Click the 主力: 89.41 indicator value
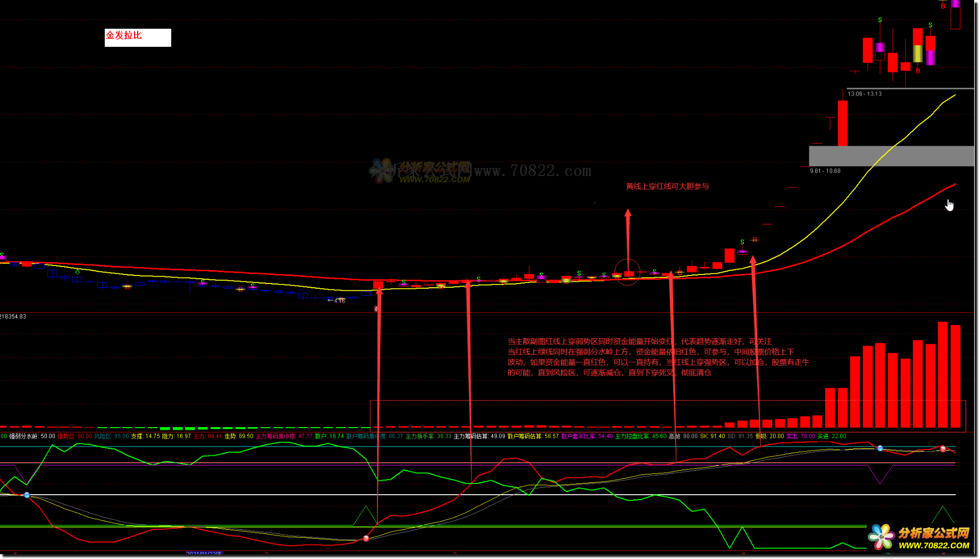The image size is (980, 559). [207, 436]
